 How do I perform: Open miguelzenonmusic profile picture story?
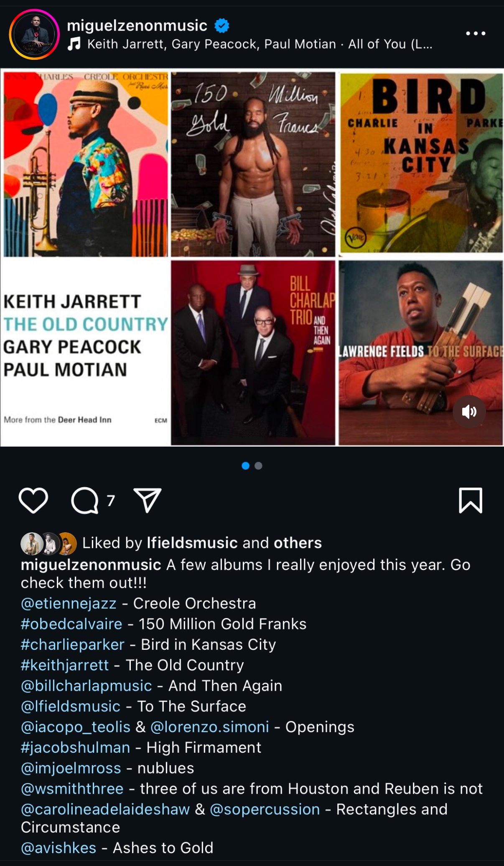[34, 34]
